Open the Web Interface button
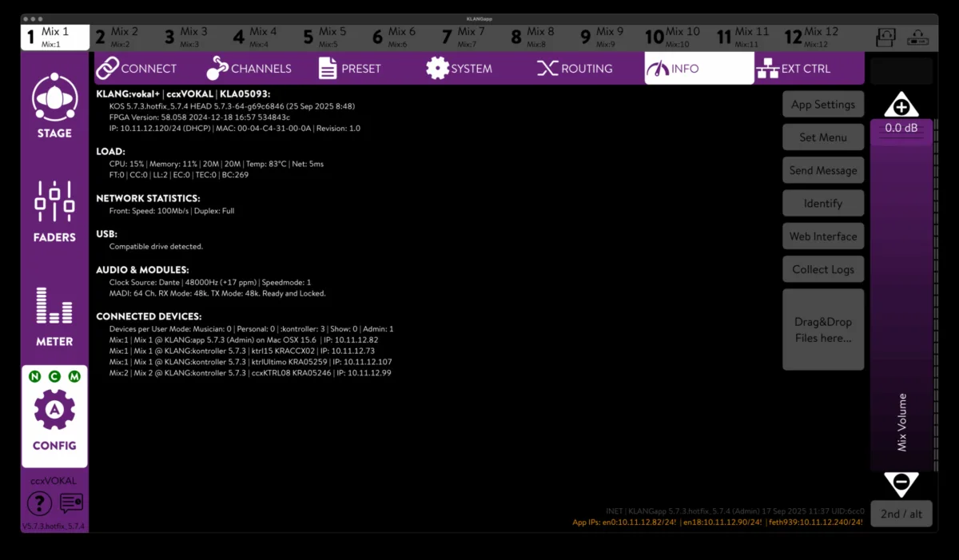959x560 pixels. point(823,236)
